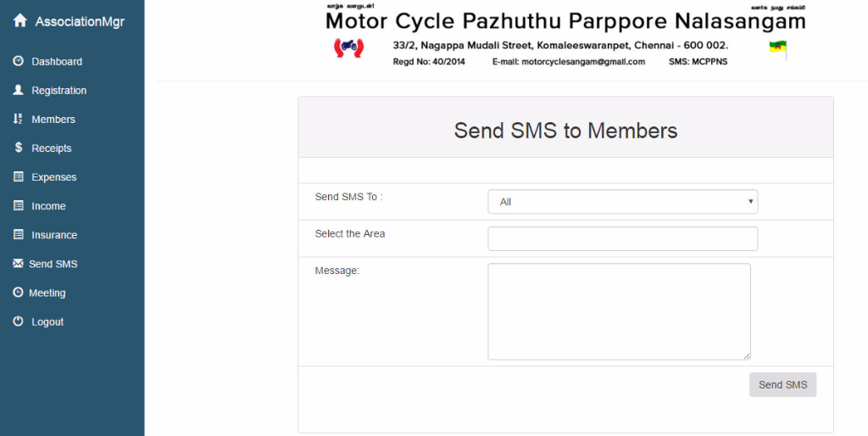Click the motorcycle hands logo in header
The width and height of the screenshot is (868, 436).
point(348,48)
